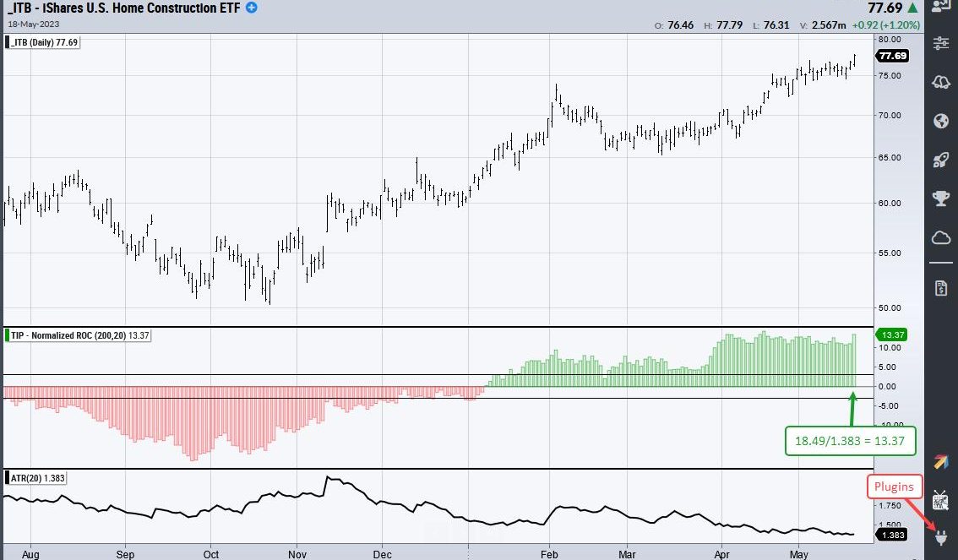Click the Apr label on the time axis
The width and height of the screenshot is (958, 560).
[721, 554]
